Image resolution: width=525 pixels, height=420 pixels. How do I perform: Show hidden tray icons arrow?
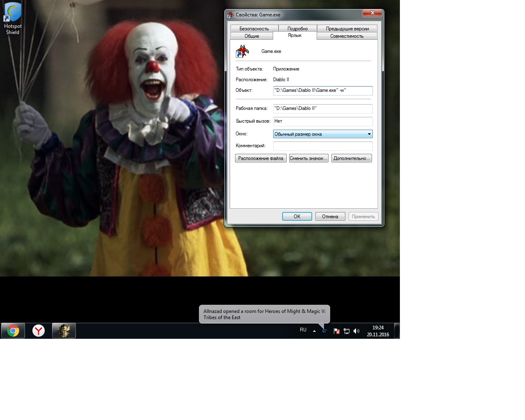[314, 331]
